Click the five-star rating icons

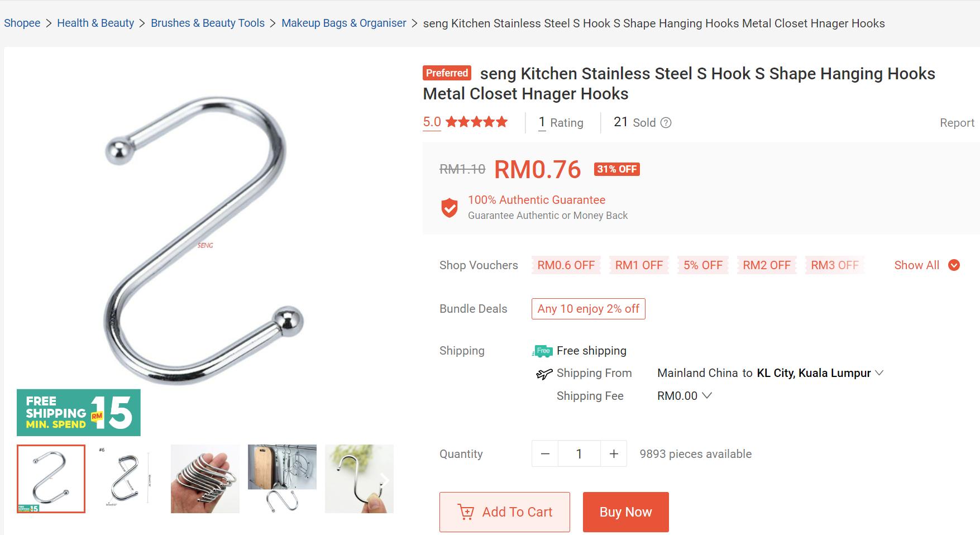click(x=476, y=122)
